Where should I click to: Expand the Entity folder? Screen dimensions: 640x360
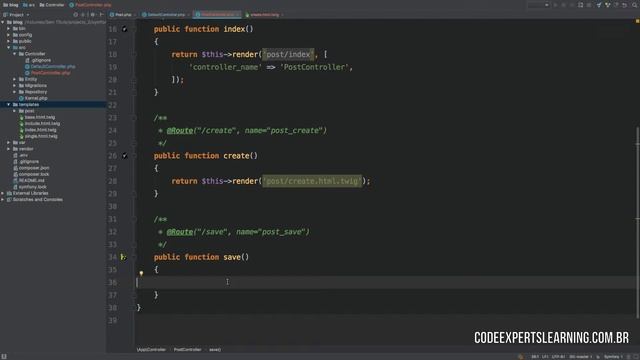(x=15, y=79)
